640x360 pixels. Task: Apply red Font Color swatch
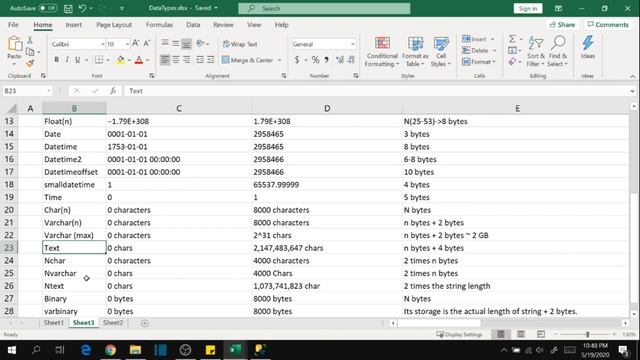139,60
